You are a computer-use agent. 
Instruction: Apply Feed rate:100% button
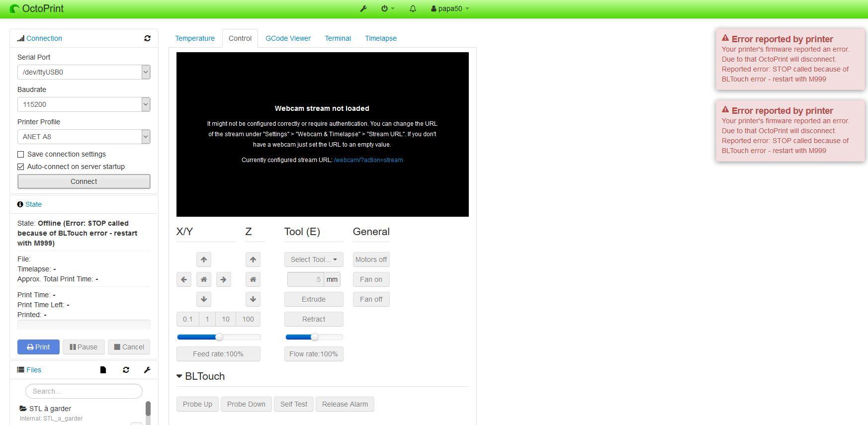pyautogui.click(x=218, y=354)
